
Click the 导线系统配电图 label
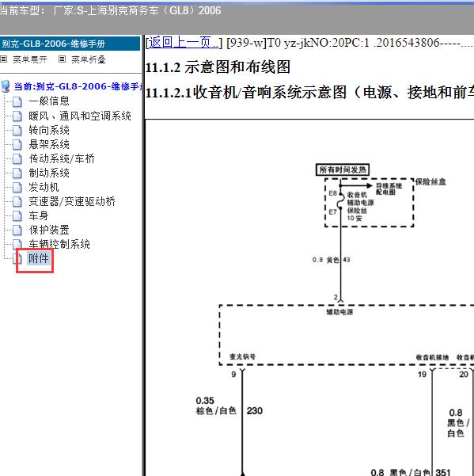(x=389, y=188)
